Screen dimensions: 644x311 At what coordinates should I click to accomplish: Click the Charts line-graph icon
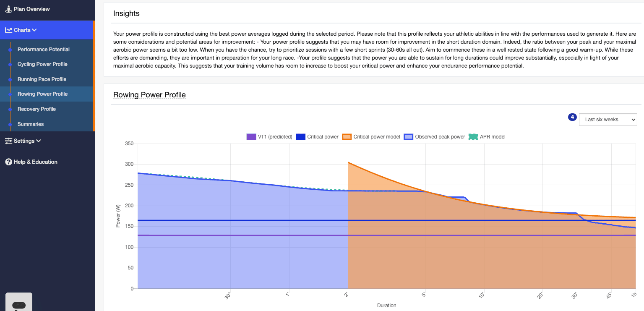pyautogui.click(x=8, y=30)
